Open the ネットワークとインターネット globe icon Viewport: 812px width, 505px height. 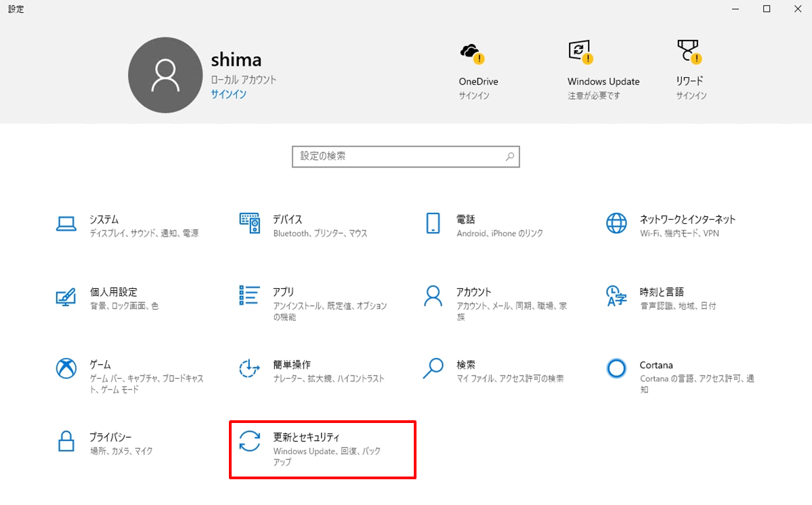tap(616, 223)
